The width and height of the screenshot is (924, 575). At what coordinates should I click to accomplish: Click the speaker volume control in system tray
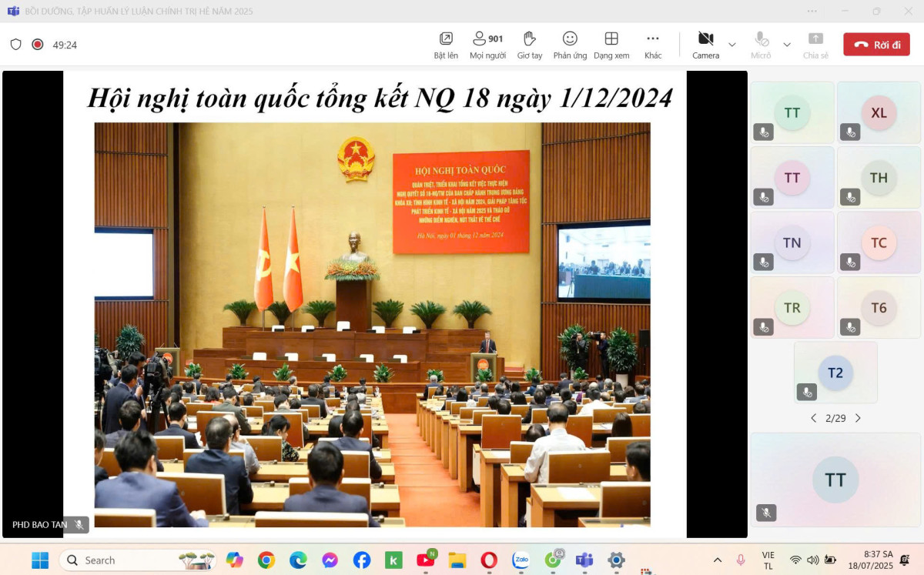click(812, 560)
